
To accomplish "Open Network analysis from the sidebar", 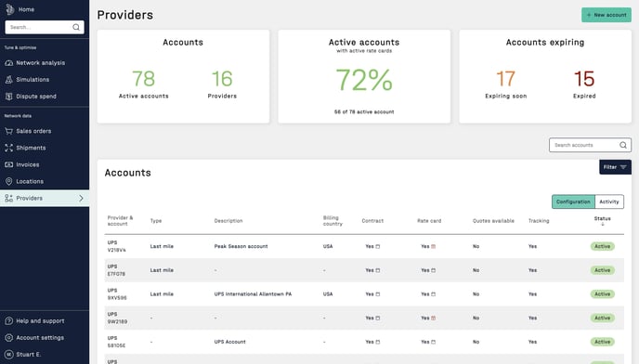I will pos(40,63).
